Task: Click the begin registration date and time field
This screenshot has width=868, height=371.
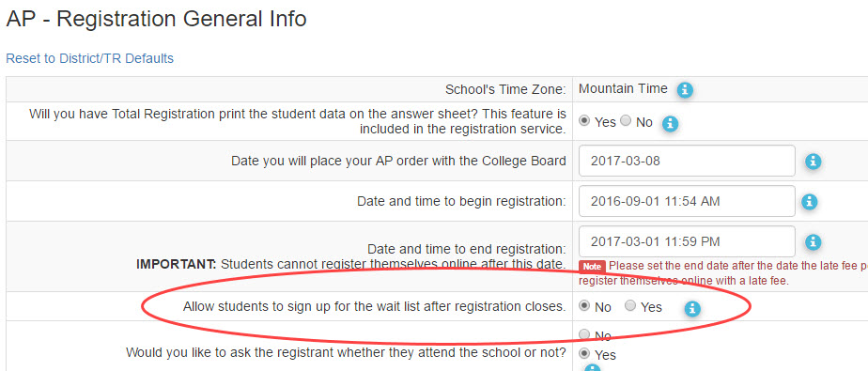Action: (687, 201)
